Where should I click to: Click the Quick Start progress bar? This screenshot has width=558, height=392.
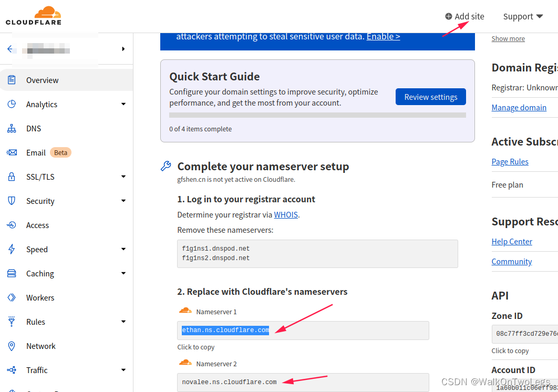[x=317, y=115]
